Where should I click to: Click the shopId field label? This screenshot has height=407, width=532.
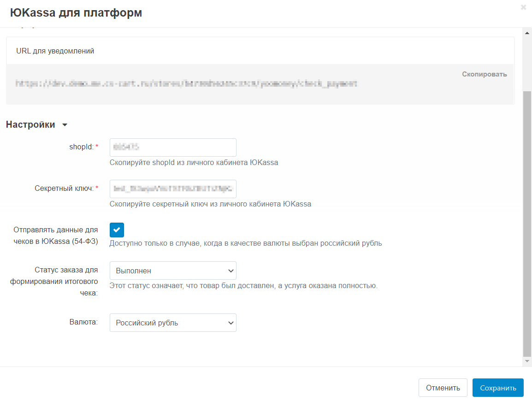click(x=81, y=147)
